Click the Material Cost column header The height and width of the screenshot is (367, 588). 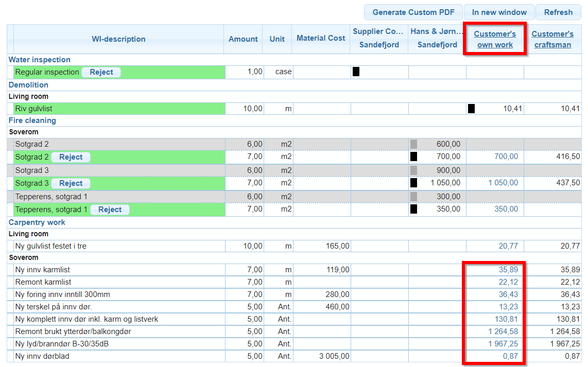pos(321,38)
